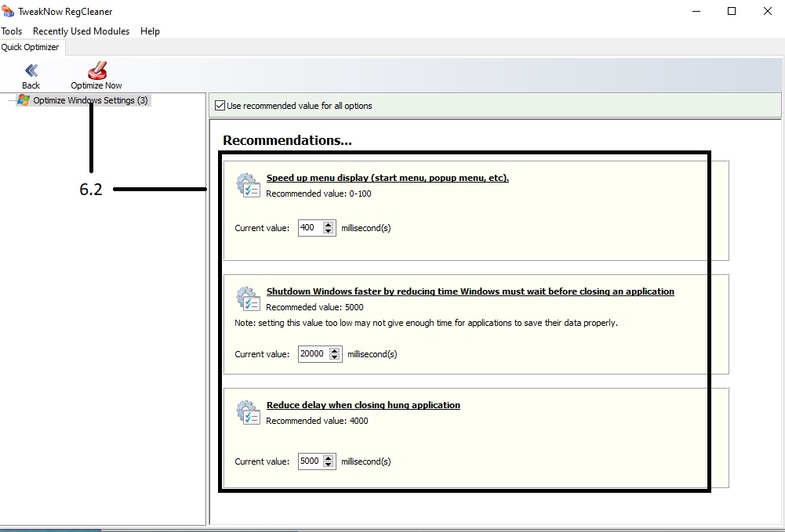Viewport: 785px width, 532px height.
Task: Open the Tools menu
Action: [x=12, y=31]
